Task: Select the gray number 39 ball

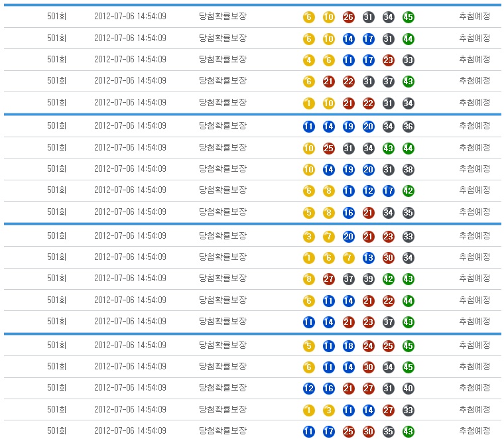Action: [368, 279]
